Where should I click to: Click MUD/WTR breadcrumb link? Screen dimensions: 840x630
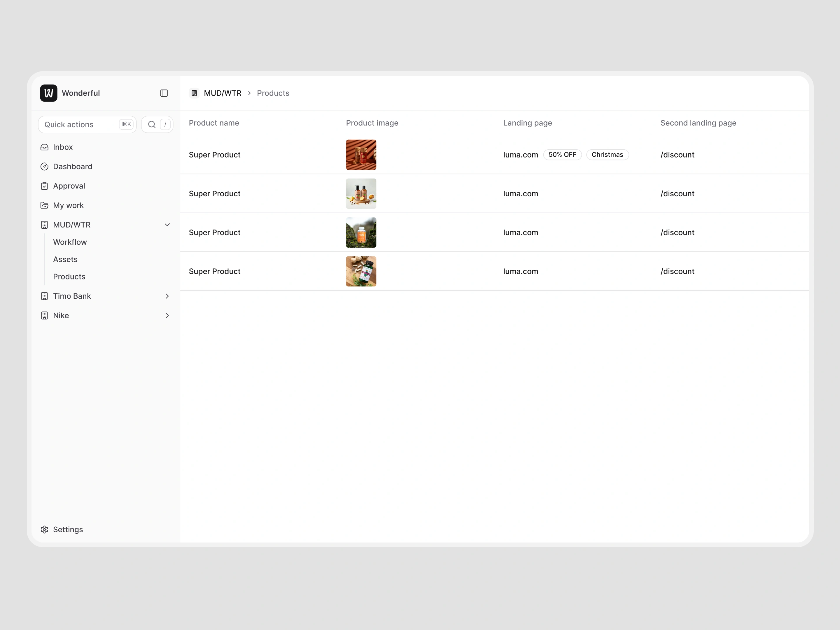(x=223, y=93)
